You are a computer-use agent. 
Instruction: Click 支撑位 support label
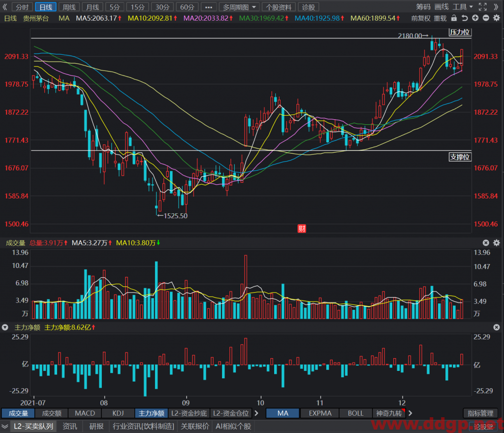[460, 157]
